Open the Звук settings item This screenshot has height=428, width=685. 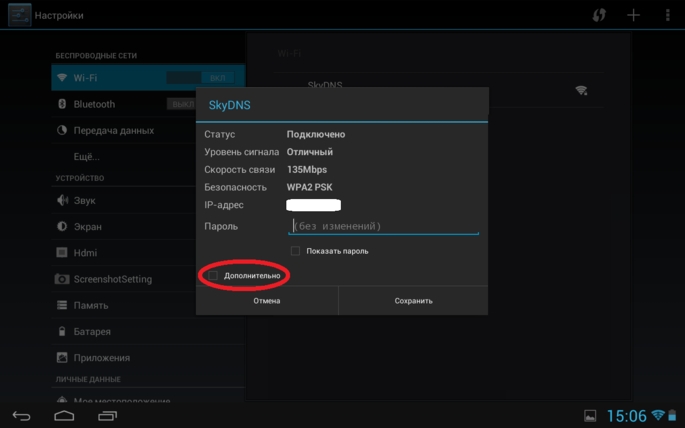point(124,200)
